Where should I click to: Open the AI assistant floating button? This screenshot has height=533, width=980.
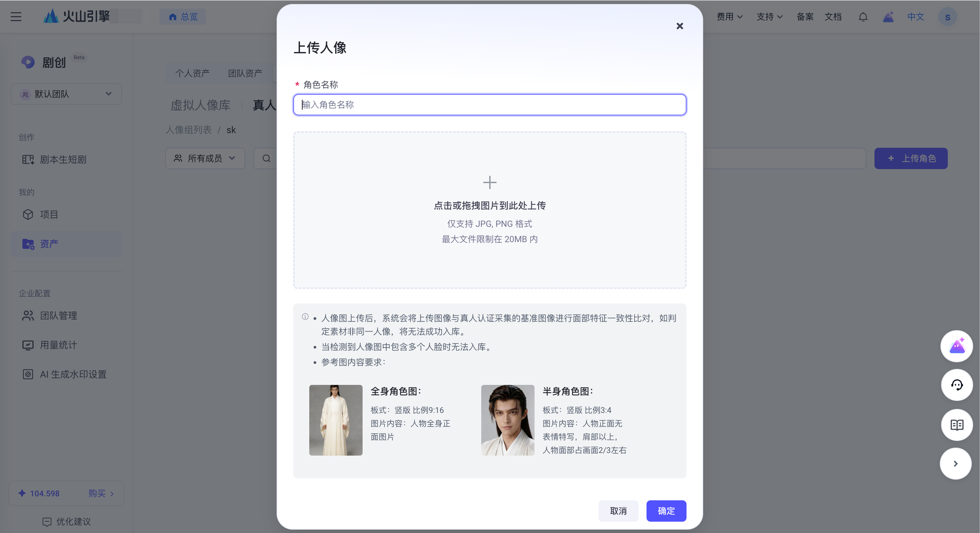pos(956,346)
